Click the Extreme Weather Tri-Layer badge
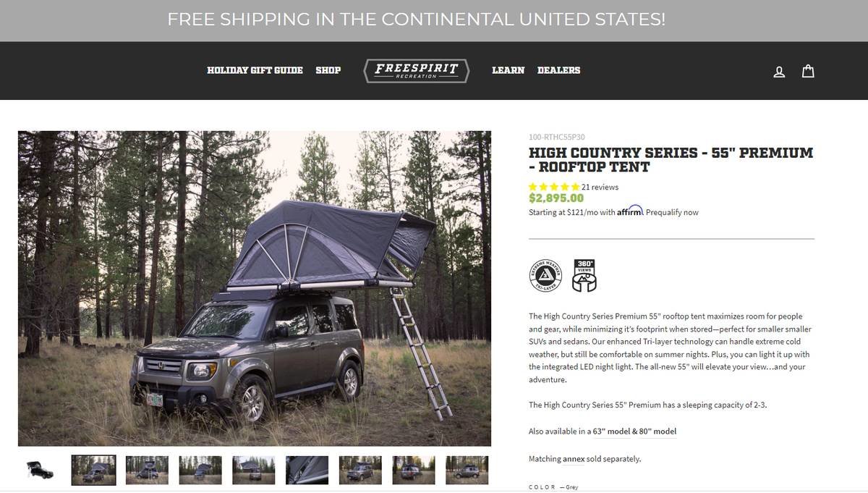 (545, 275)
